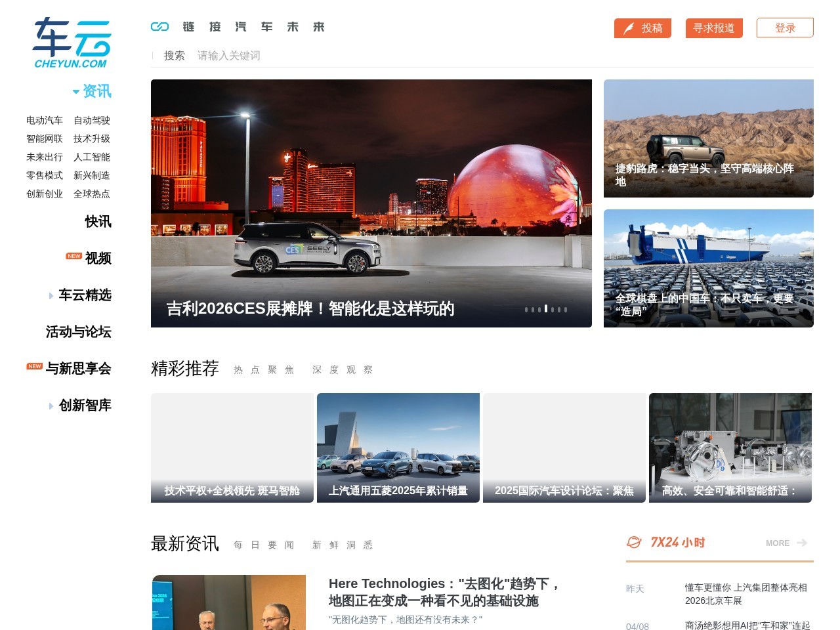Open news item 商汤绝影想用AI把"车和家"连起

(747, 625)
